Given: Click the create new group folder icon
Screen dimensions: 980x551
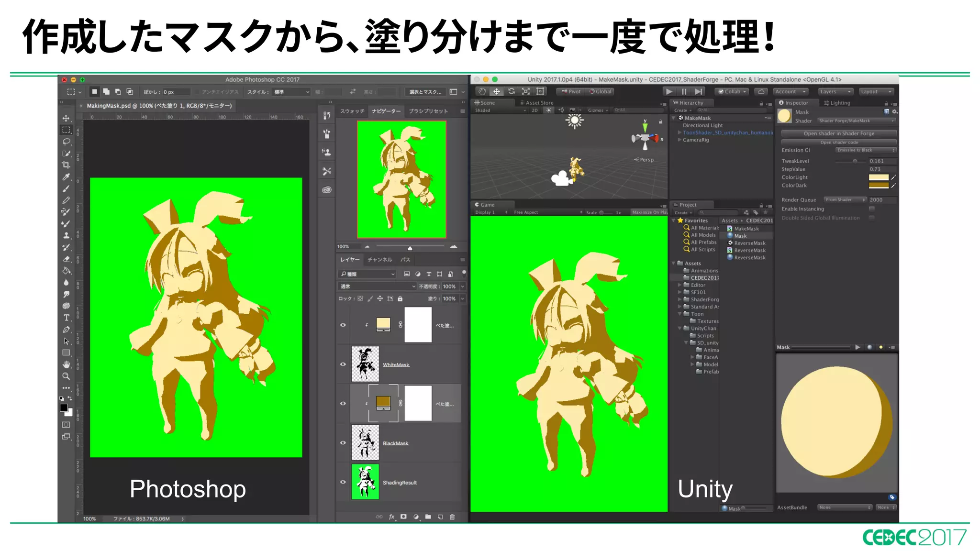Looking at the screenshot, I should click(428, 517).
